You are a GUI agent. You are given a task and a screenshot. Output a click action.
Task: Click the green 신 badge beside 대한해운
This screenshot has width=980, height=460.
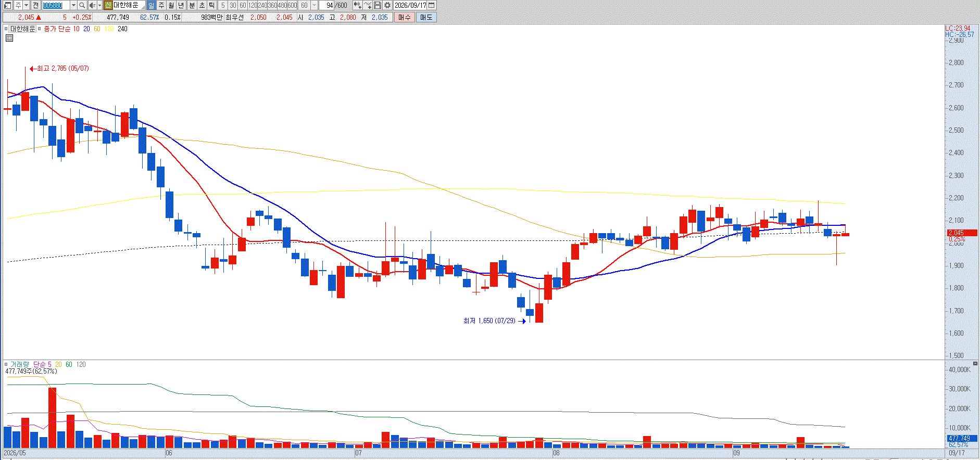pyautogui.click(x=108, y=5)
